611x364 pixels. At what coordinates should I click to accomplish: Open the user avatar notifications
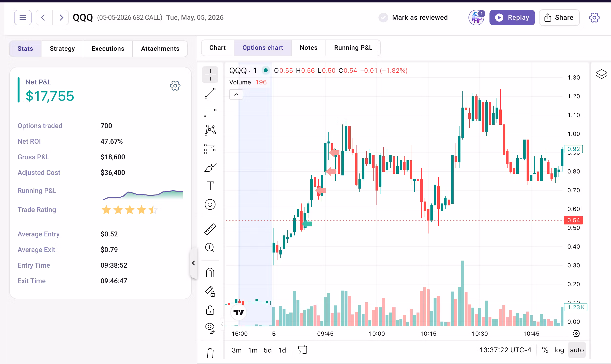coord(476,17)
